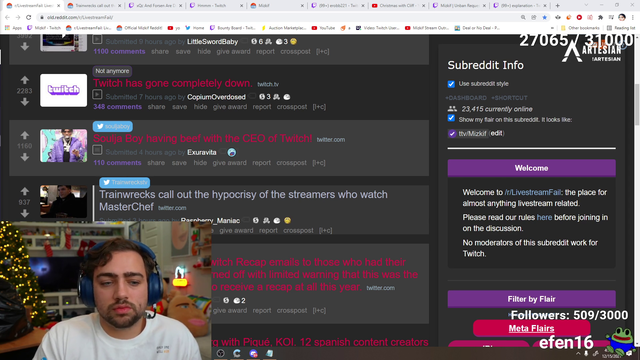Downvote the Trainwrecks MasterChef post

point(24,213)
